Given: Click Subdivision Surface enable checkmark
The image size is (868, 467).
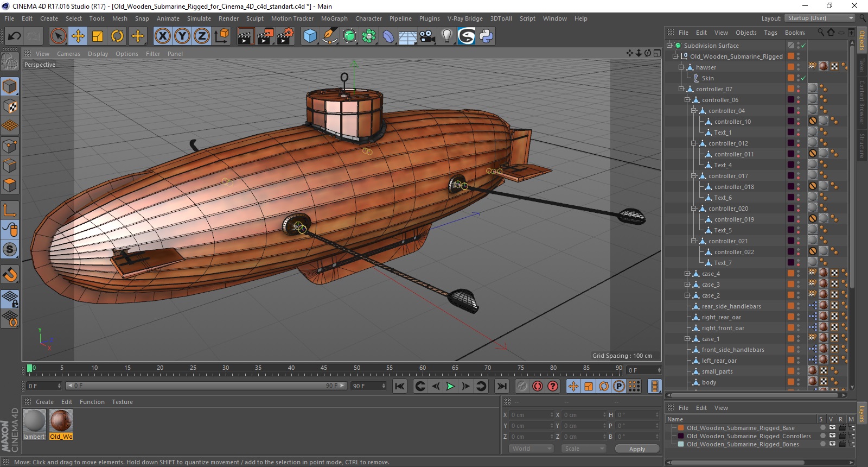Looking at the screenshot, I should coord(803,46).
